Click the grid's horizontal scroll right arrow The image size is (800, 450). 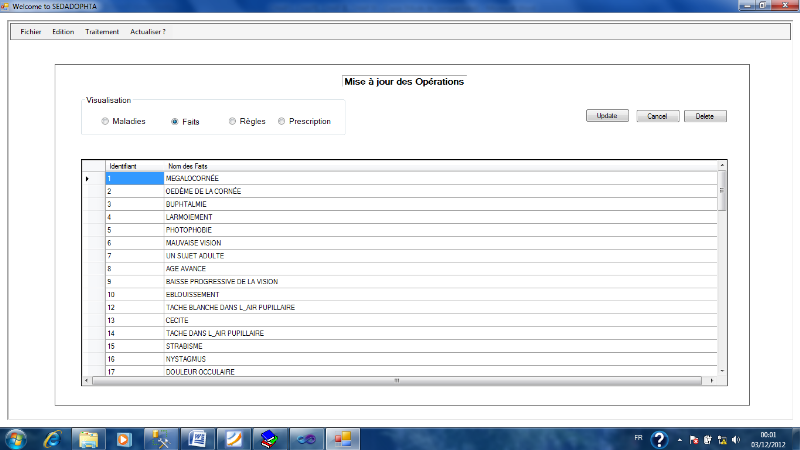tap(712, 381)
